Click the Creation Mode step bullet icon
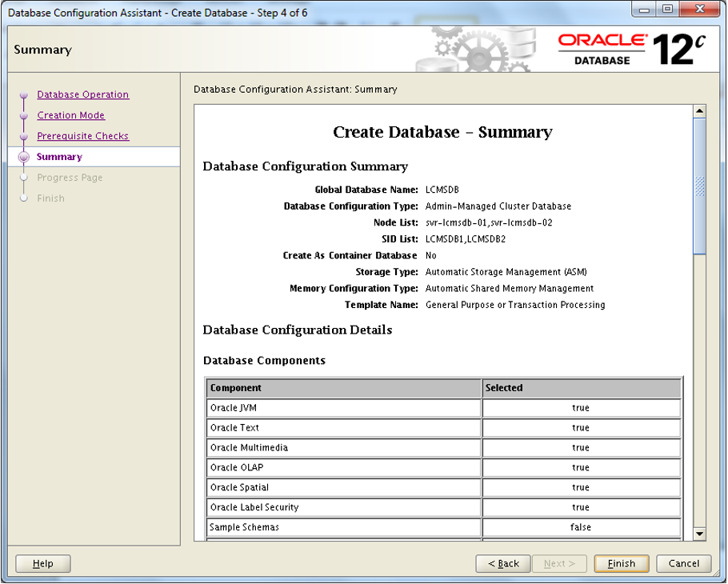The height and width of the screenshot is (584, 728). click(x=24, y=115)
